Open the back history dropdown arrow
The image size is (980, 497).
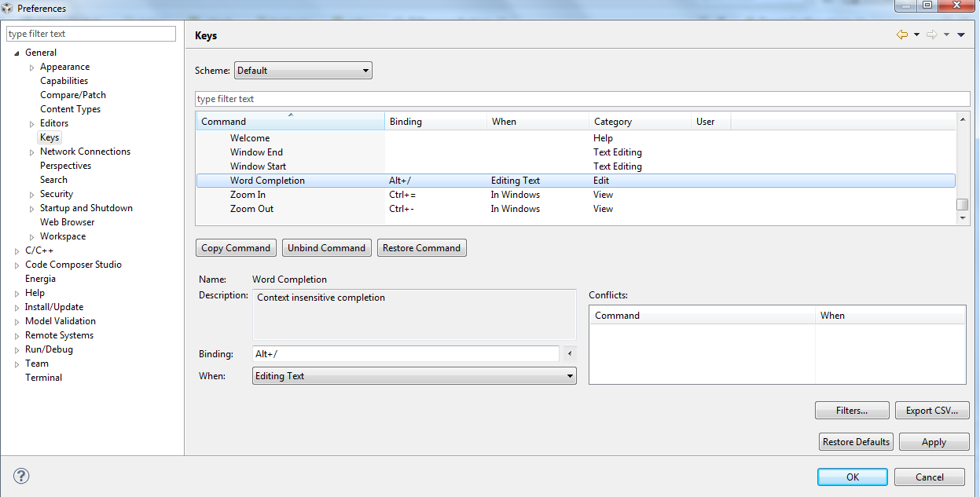(916, 35)
